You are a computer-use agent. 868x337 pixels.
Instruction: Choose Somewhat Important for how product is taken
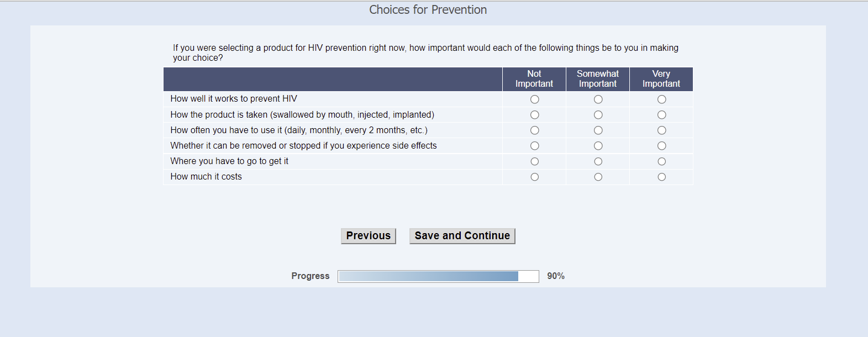(598, 115)
